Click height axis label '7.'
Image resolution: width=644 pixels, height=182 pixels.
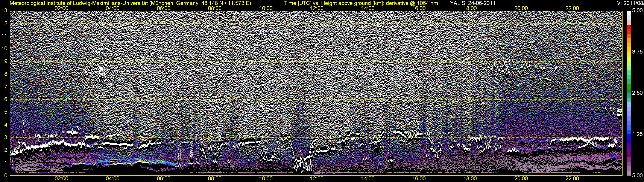(6, 87)
